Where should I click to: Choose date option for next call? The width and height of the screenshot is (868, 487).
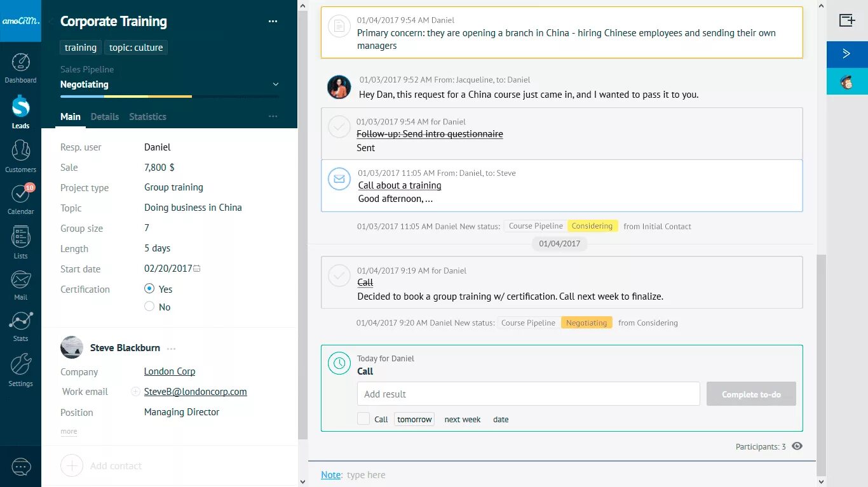point(501,419)
